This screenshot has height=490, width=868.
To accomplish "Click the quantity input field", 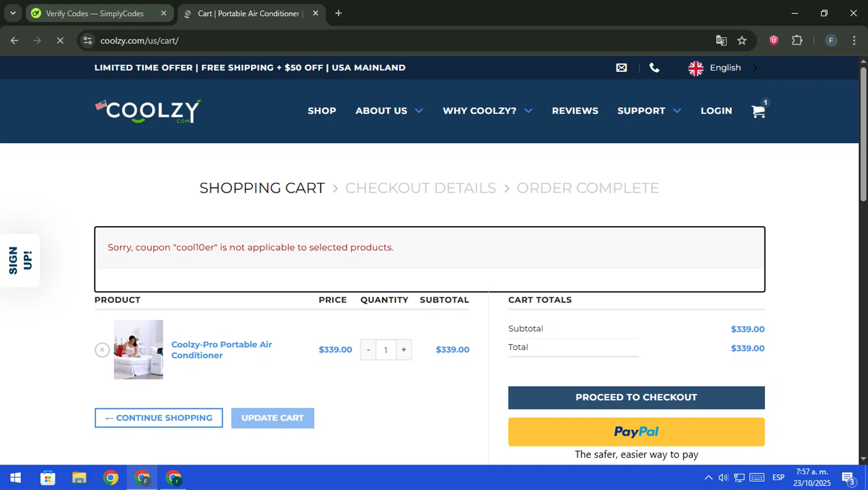I will [386, 350].
